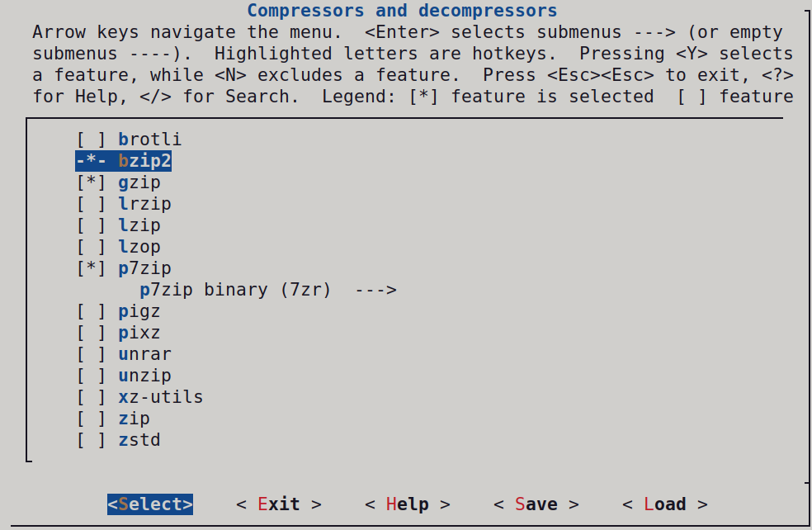This screenshot has height=530, width=812.
Task: Check the lzip option box
Action: click(91, 225)
